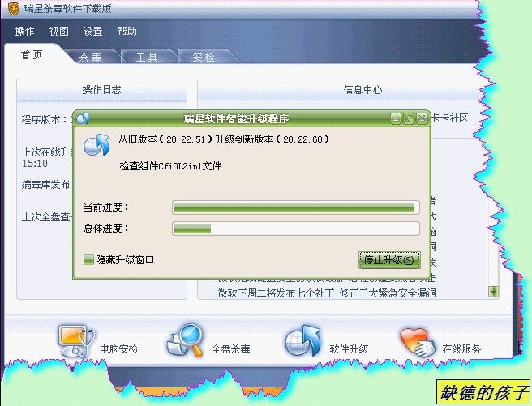This screenshot has height=406, width=532.
Task: Launch 软件升级 globe arrow icon
Action: 302,341
